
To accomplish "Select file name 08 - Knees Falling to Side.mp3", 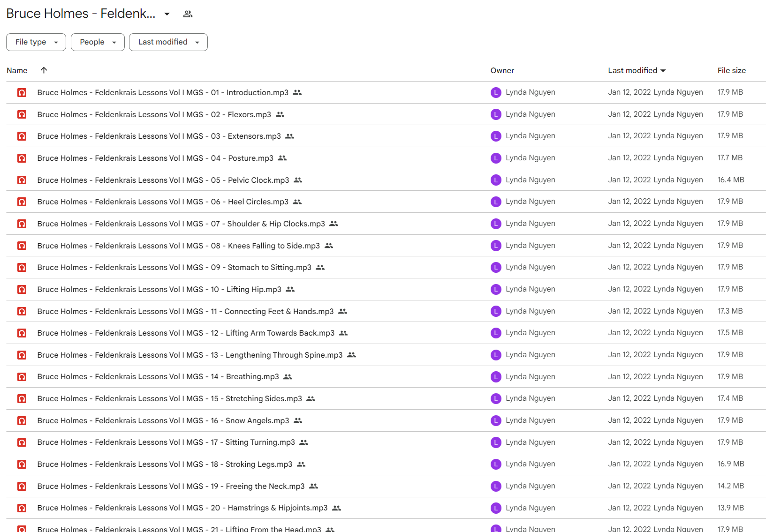I will pos(179,246).
